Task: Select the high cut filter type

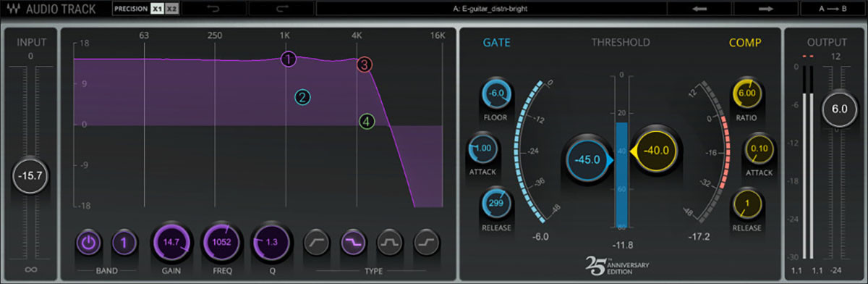Action: (353, 243)
